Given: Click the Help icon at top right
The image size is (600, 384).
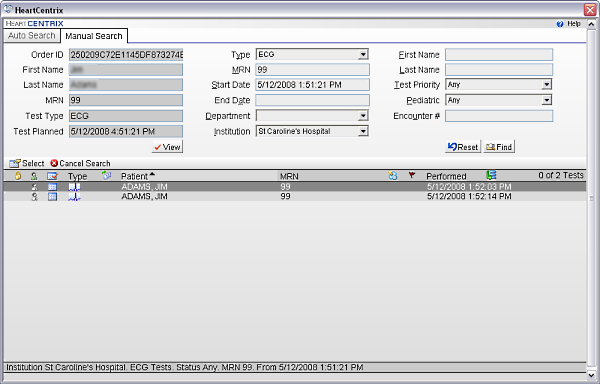Looking at the screenshot, I should point(560,24).
